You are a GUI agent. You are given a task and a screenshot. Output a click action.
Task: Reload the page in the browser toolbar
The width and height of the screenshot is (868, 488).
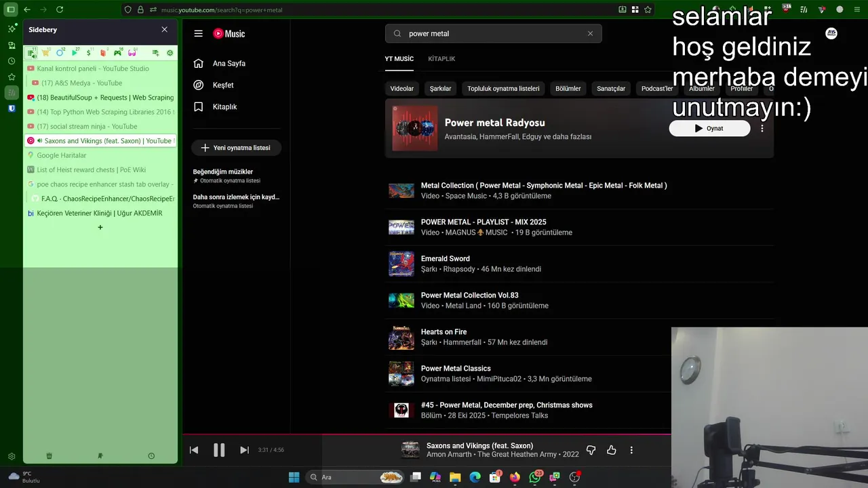[x=60, y=9]
